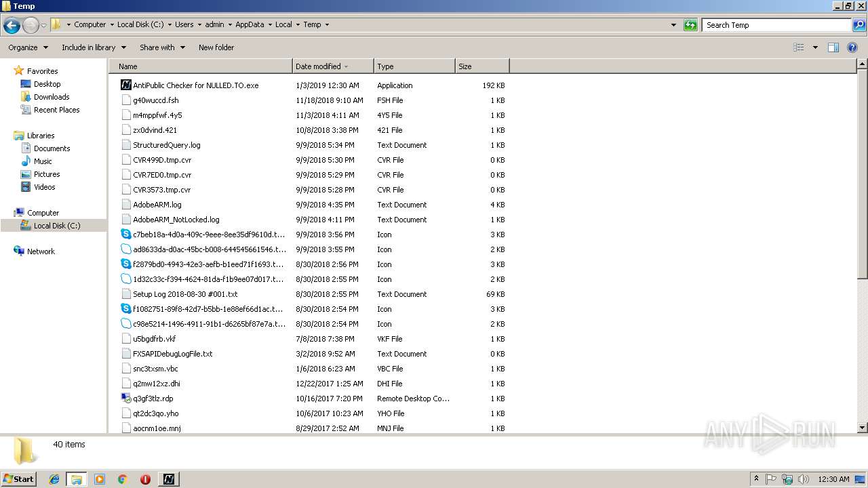Select FXSAPIDebugLogFile.txt file

point(172,354)
